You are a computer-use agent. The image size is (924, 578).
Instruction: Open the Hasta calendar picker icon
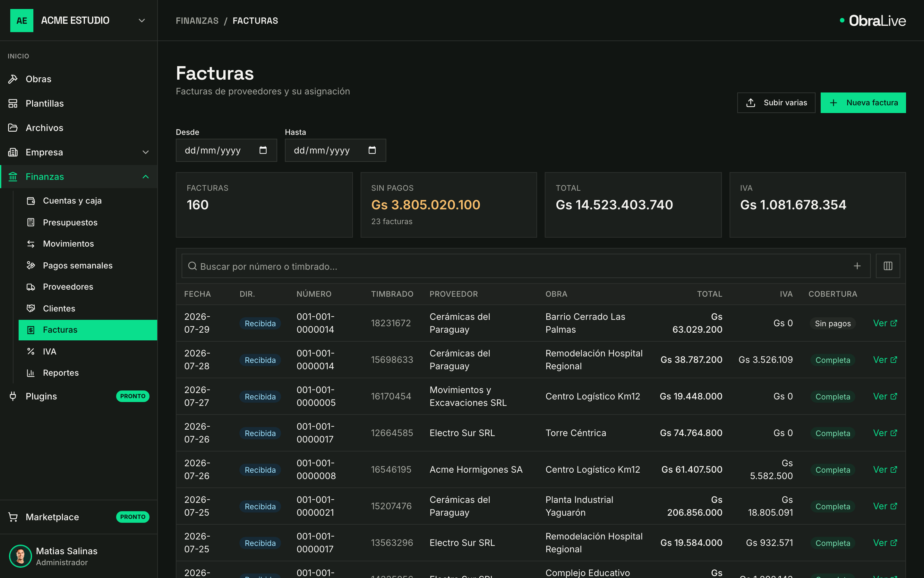click(x=372, y=150)
